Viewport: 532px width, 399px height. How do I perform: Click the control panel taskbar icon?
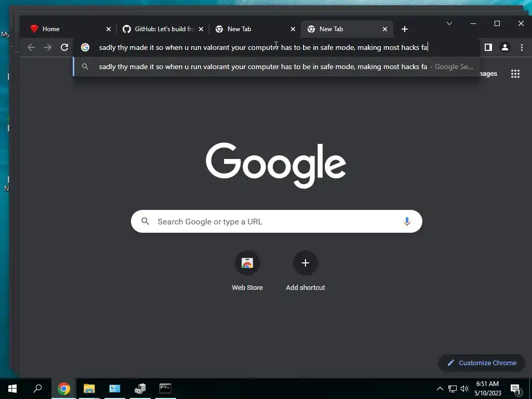pos(115,389)
